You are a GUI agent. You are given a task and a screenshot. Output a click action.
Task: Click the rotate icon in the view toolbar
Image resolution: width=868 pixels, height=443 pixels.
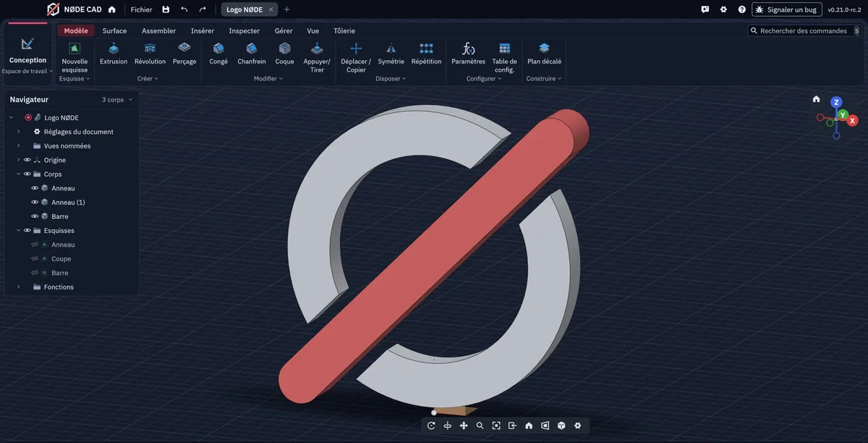[431, 426]
